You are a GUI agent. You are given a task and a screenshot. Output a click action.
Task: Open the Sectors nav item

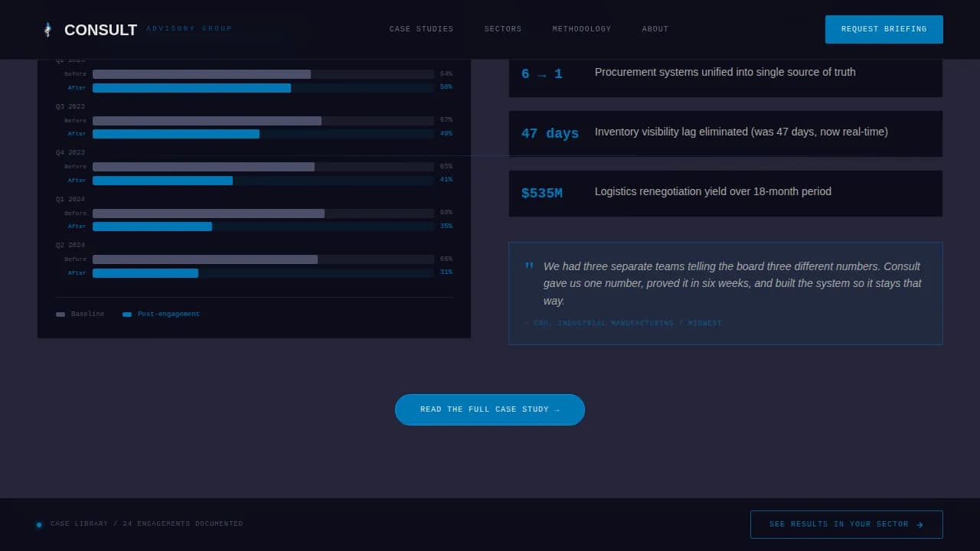(x=503, y=29)
